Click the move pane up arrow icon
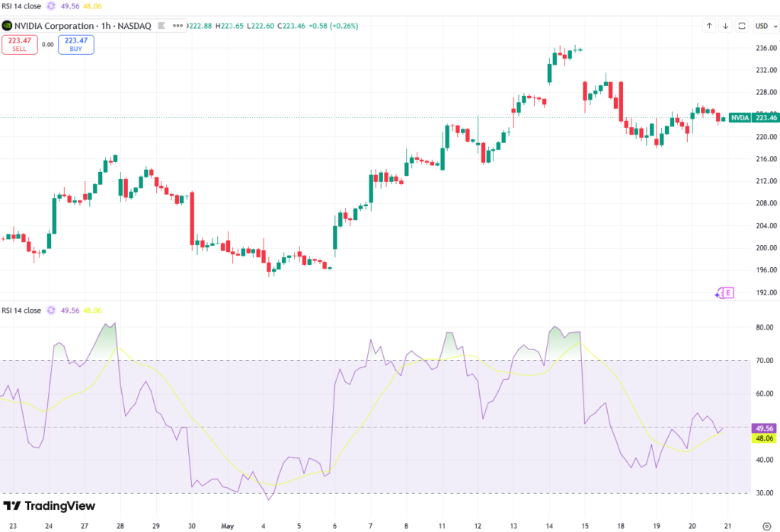The width and height of the screenshot is (780, 532). click(x=709, y=26)
